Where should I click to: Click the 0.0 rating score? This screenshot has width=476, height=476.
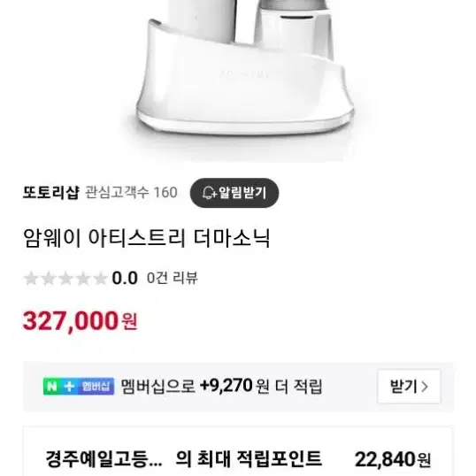pyautogui.click(x=125, y=278)
